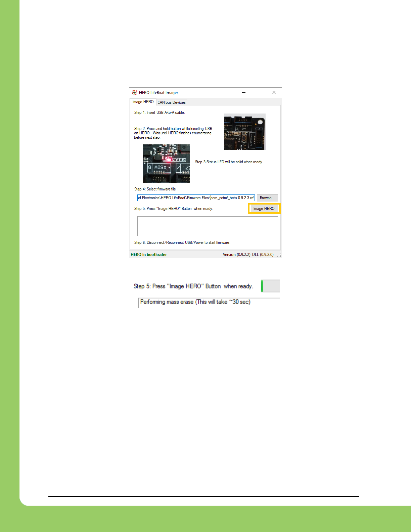Click inside the empty output log box
Viewport: 411px width, 532px height.
(x=208, y=226)
